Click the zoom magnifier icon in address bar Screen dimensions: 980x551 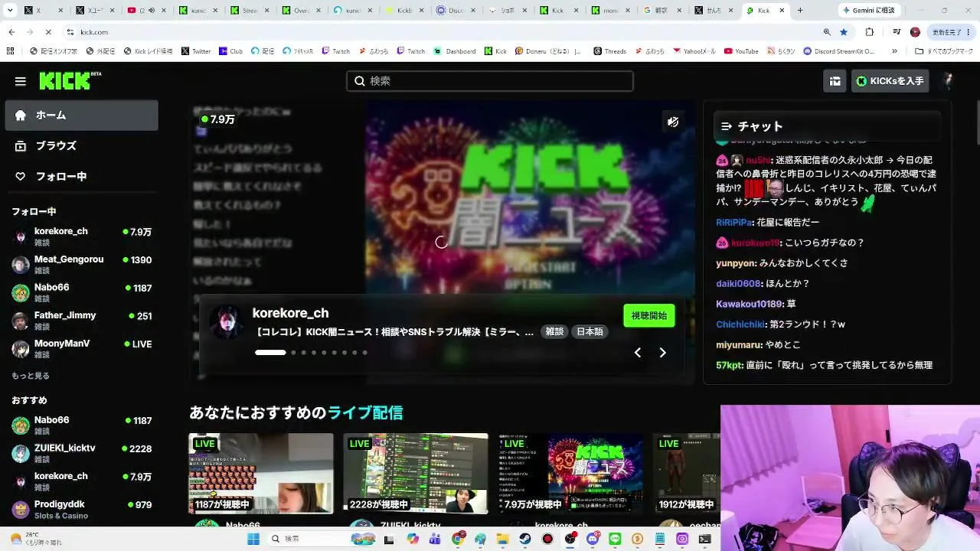(x=827, y=32)
